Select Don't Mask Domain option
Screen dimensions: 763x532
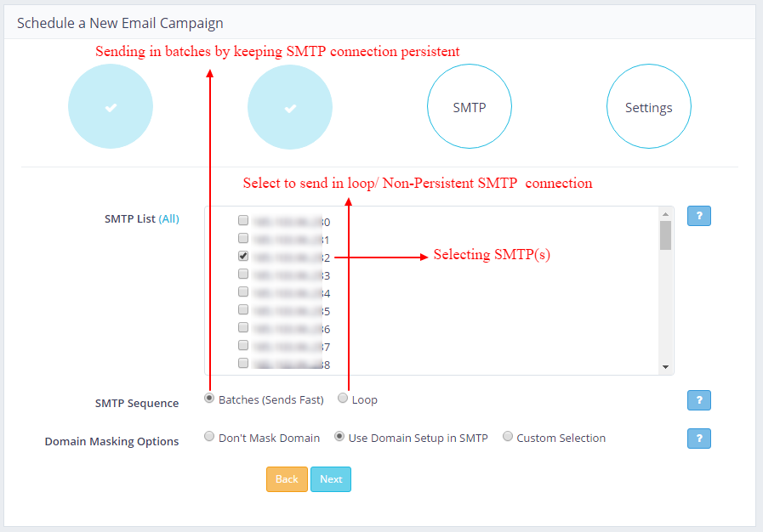point(210,437)
